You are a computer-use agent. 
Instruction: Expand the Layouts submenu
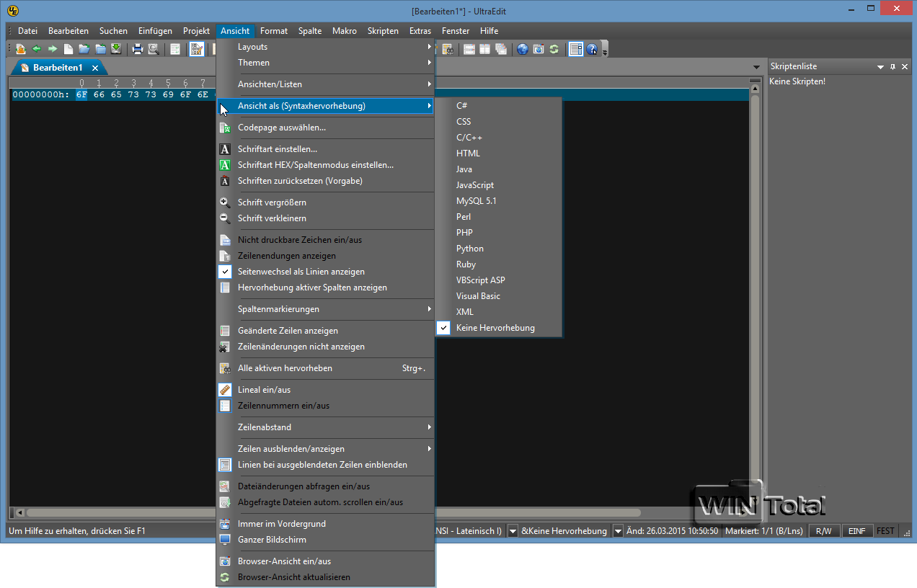point(326,47)
